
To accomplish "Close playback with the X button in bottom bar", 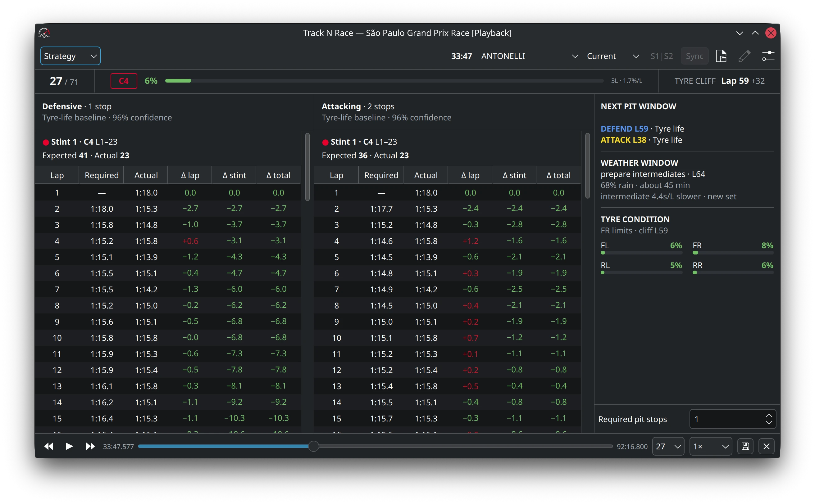I will point(766,446).
